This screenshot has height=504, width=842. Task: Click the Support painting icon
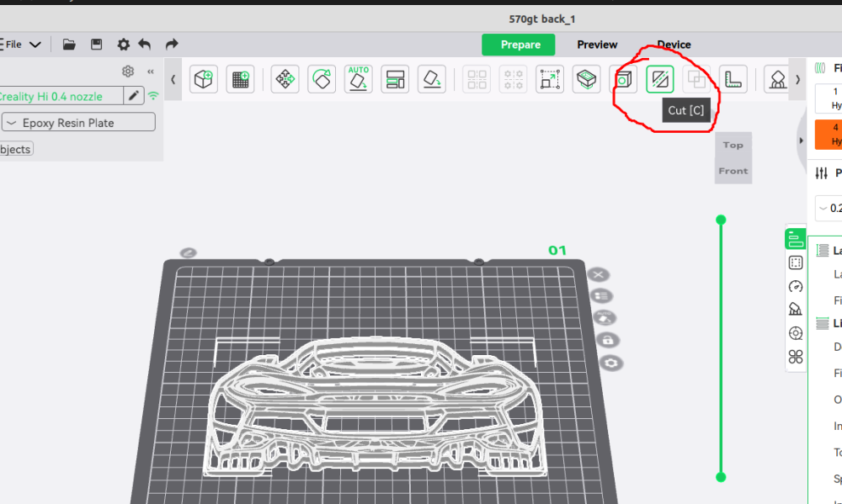pyautogui.click(x=777, y=79)
